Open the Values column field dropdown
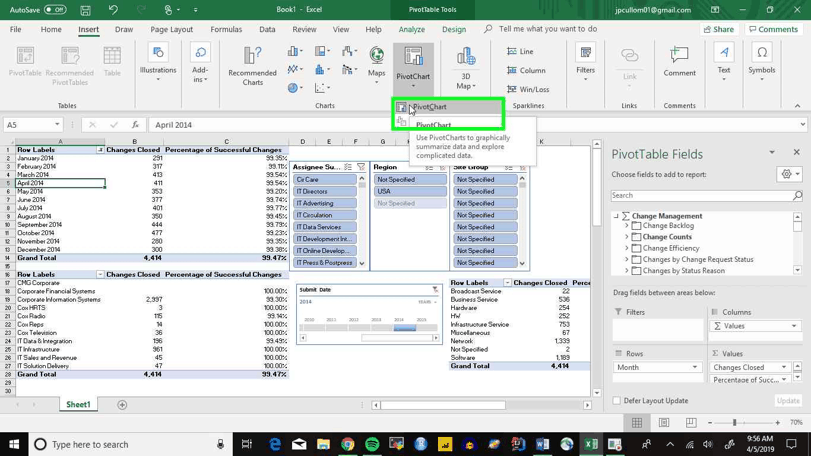Screen dimensions: 813x457 (793, 326)
